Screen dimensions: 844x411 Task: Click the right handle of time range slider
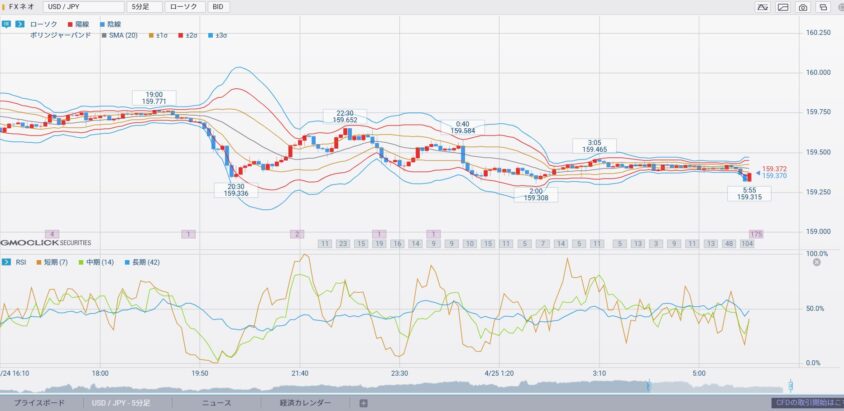pos(791,384)
